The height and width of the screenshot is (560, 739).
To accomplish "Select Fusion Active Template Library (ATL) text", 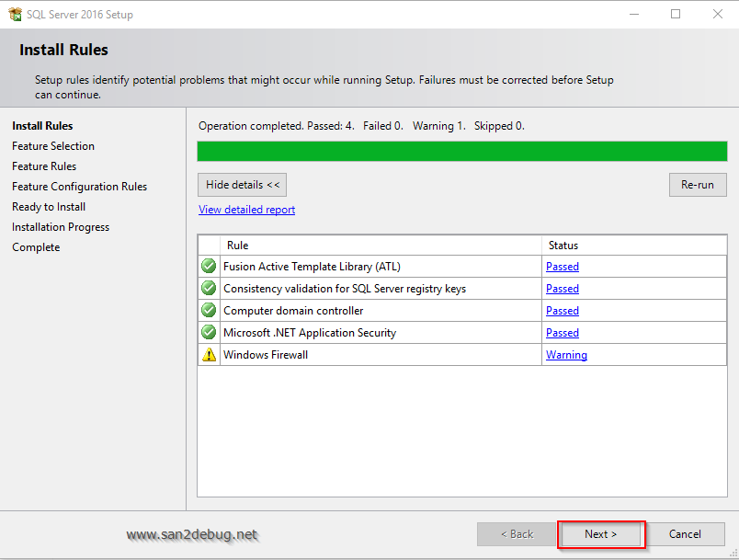I will [x=312, y=267].
